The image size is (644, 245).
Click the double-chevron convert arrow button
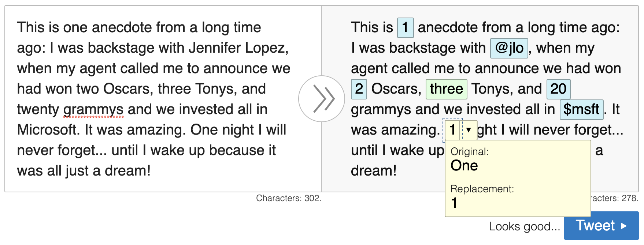click(x=321, y=99)
